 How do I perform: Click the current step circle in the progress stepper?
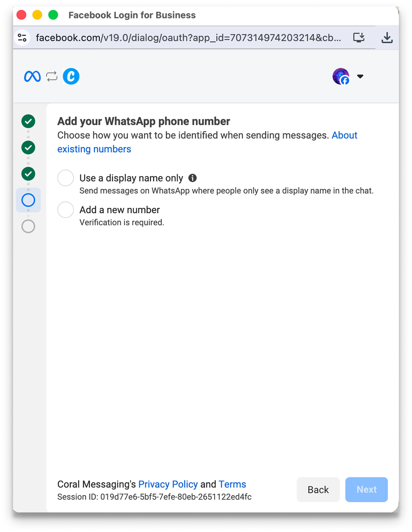(28, 200)
